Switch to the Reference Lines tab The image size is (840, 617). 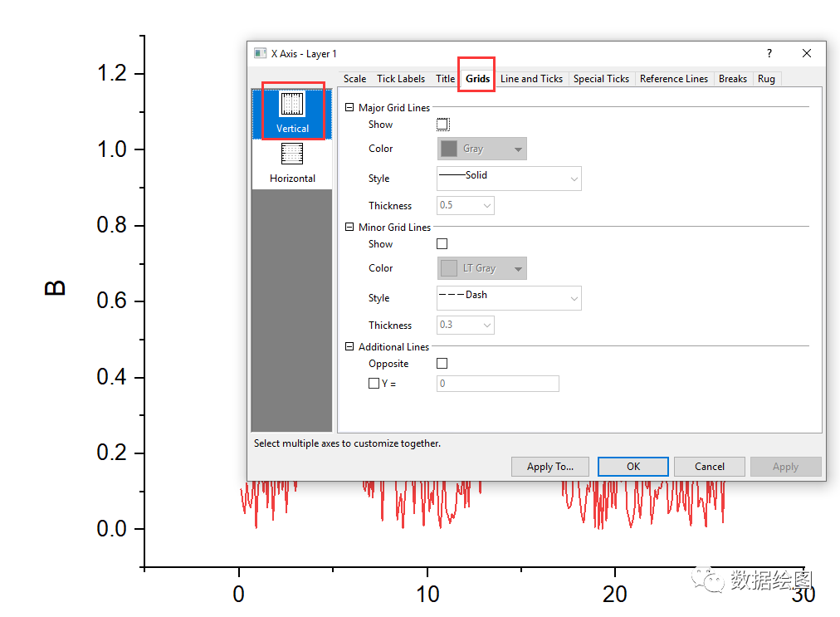coord(674,79)
